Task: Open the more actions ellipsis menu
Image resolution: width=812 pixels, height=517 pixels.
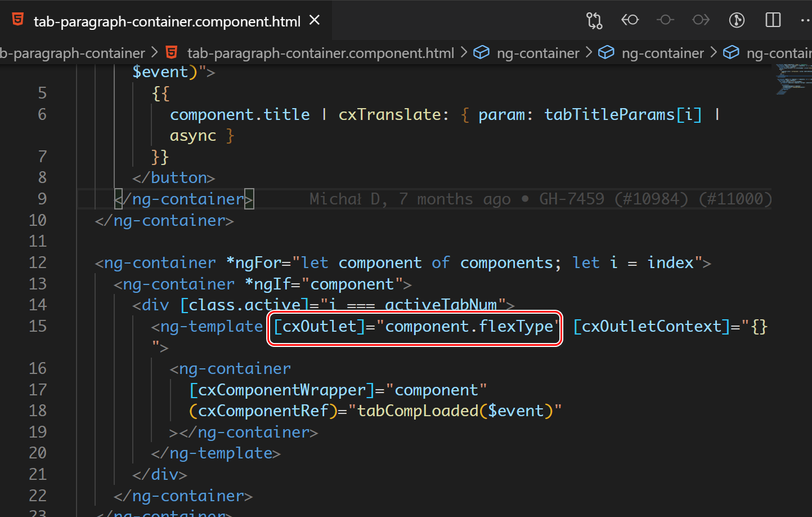Action: tap(806, 20)
